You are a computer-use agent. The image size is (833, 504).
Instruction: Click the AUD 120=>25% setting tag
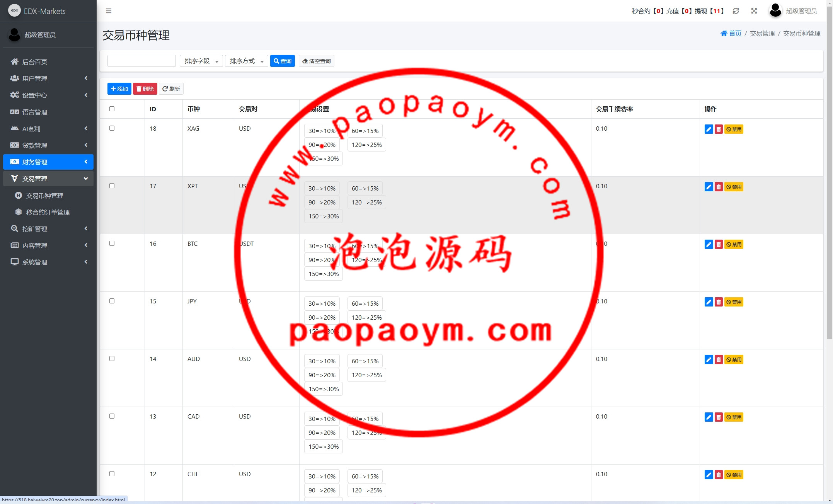(x=367, y=375)
